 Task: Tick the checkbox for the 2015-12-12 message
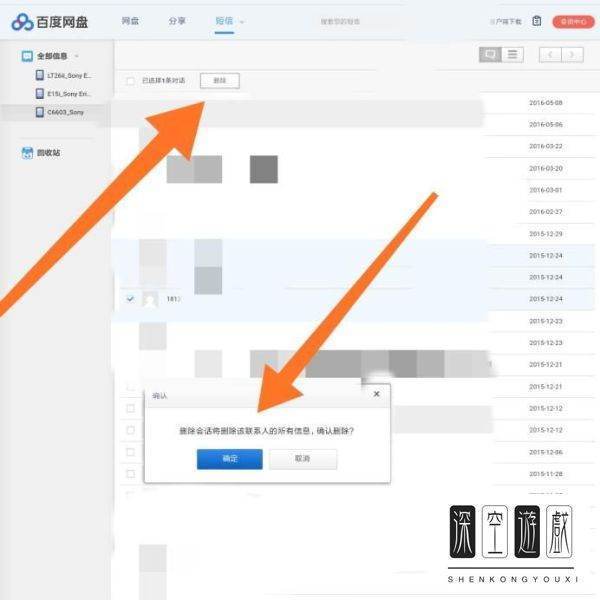(130, 408)
